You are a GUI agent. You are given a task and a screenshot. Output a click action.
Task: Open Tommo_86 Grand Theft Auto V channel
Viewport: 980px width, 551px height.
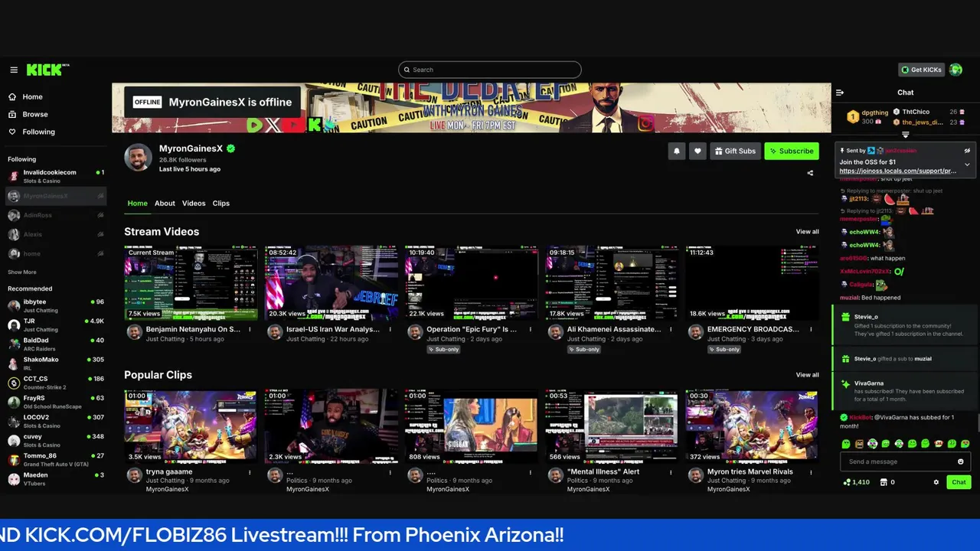[56, 459]
